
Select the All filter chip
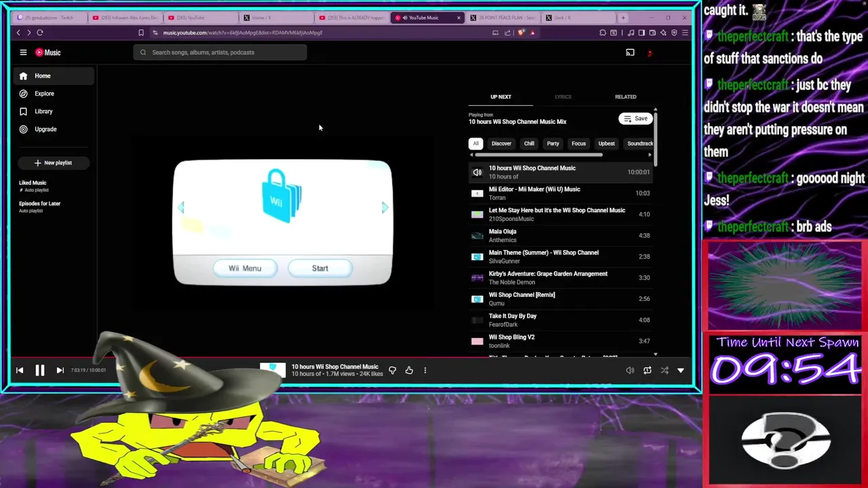pyautogui.click(x=476, y=144)
